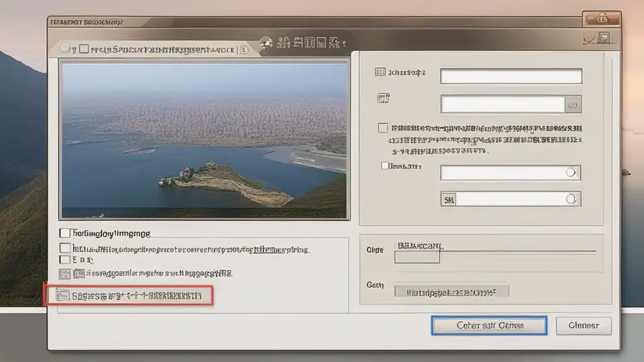Click the Gatn value field

452,291
